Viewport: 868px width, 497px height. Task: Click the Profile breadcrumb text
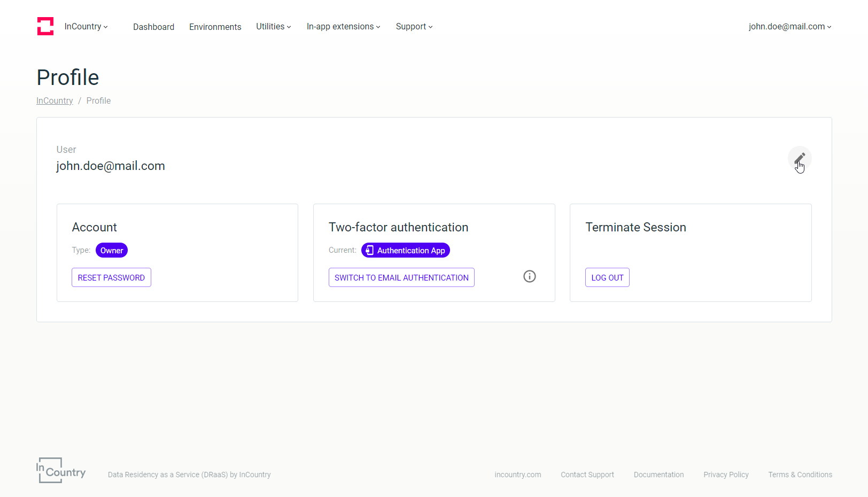point(99,100)
